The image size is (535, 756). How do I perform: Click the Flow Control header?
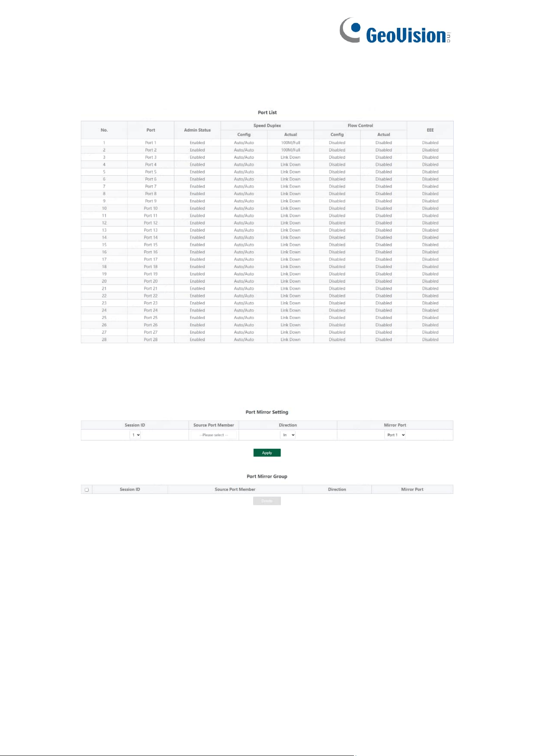click(x=360, y=126)
